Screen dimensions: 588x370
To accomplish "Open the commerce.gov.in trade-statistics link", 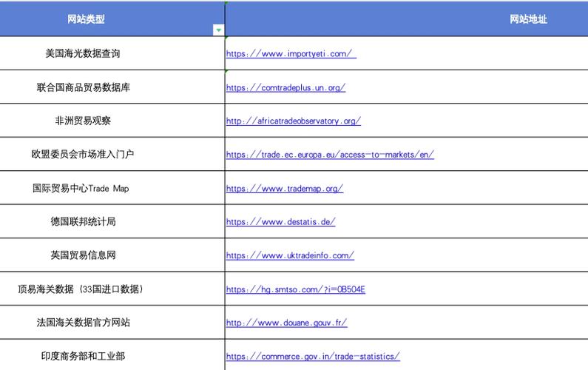I will [x=313, y=356].
